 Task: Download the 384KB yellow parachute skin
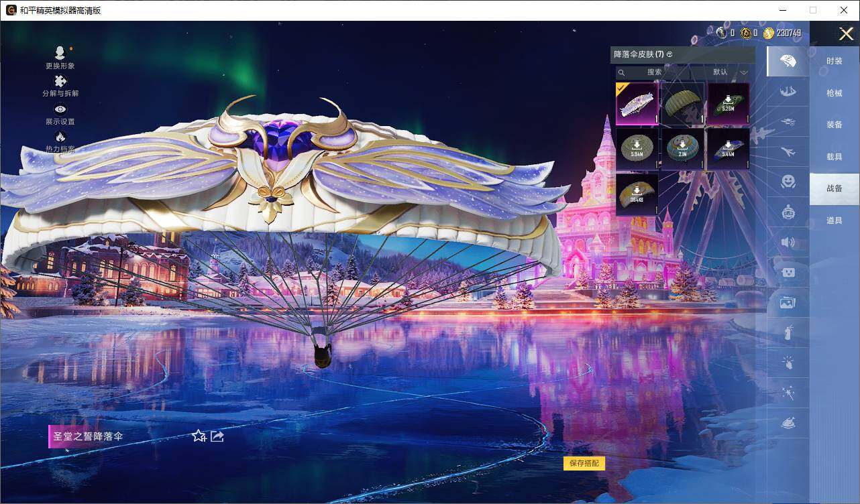pyautogui.click(x=637, y=195)
